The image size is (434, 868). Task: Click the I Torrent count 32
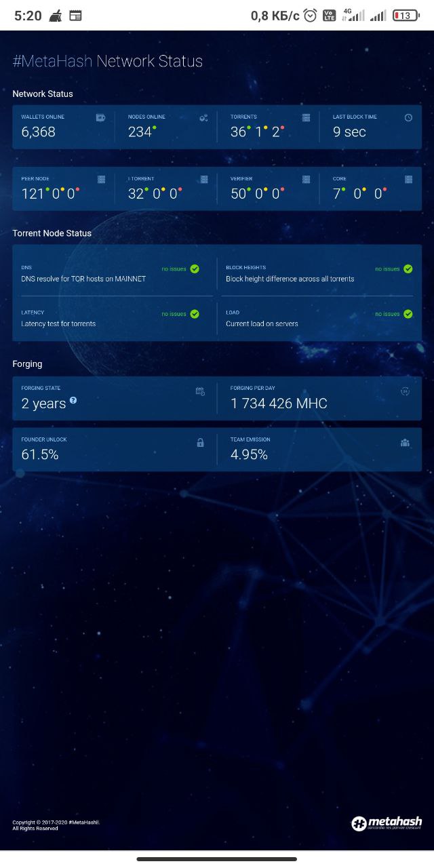coord(136,194)
